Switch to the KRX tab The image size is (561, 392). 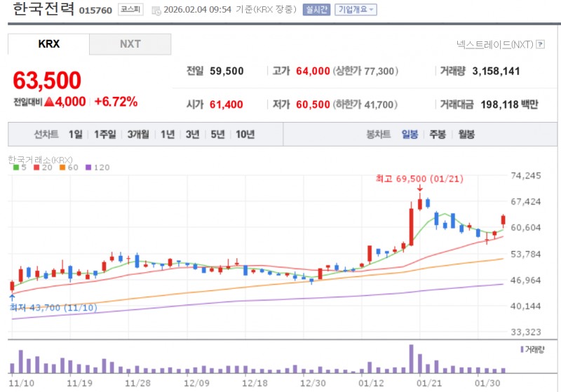point(48,44)
